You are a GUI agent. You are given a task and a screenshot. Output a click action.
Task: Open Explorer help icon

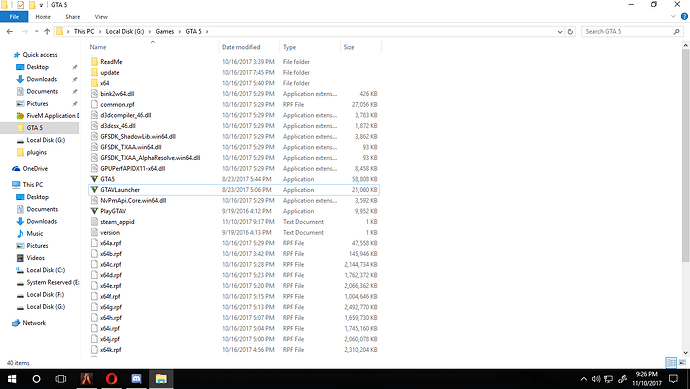click(684, 17)
